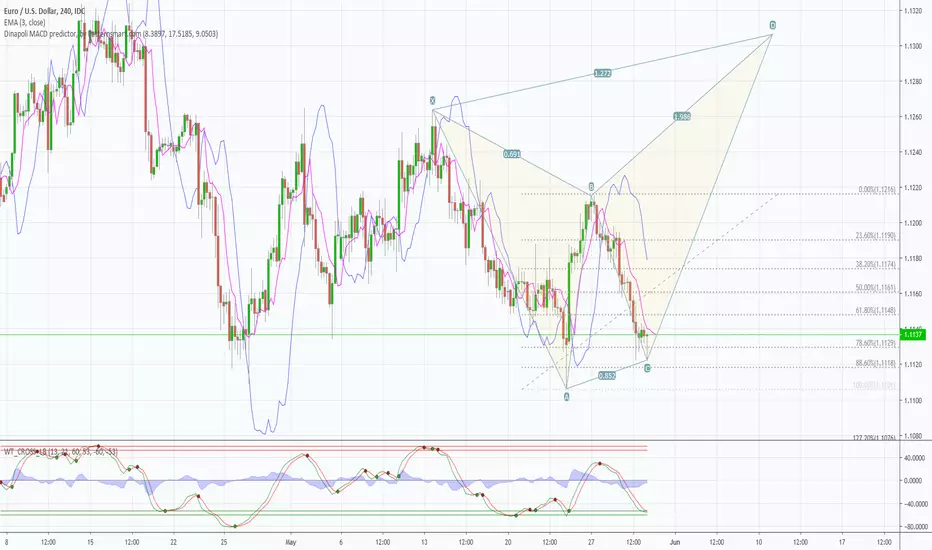Click 1.1100 on the price axis

(x=913, y=400)
